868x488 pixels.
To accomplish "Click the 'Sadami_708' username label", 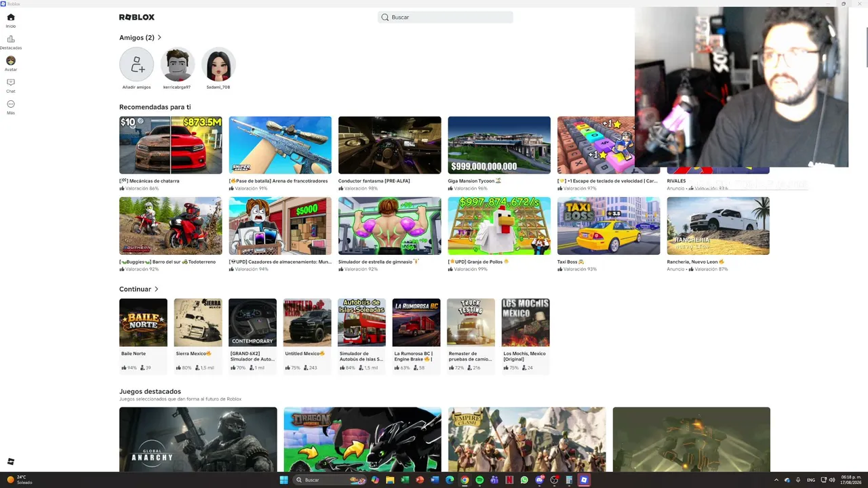I will pyautogui.click(x=218, y=87).
